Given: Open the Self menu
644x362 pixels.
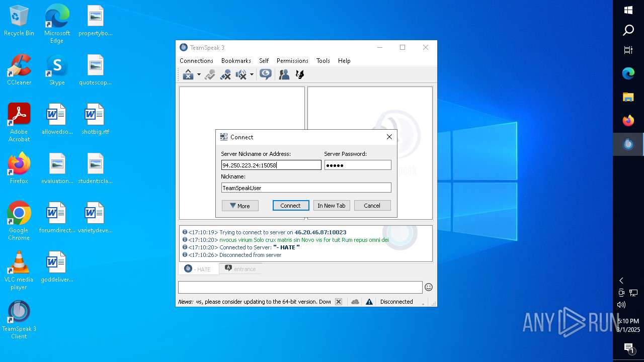Looking at the screenshot, I should click(x=264, y=61).
